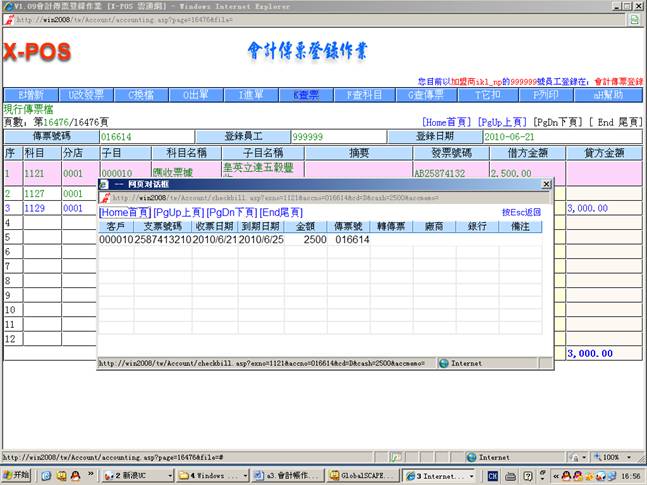Close the 网页对话框 dialog window
This screenshot has width=647, height=485.
coord(546,185)
